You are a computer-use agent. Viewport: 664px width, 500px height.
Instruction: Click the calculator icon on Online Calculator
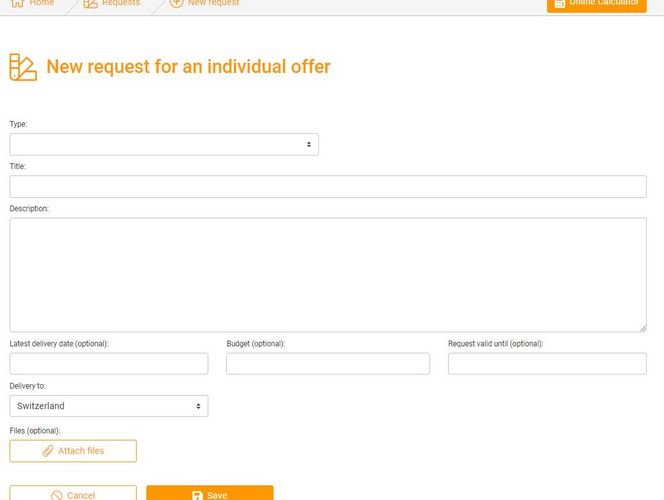point(560,4)
